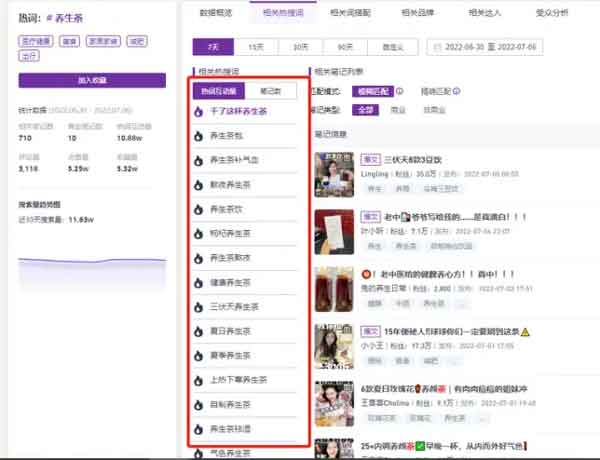Open the 相关热搜词 tab
This screenshot has height=460, width=600.
click(x=283, y=13)
